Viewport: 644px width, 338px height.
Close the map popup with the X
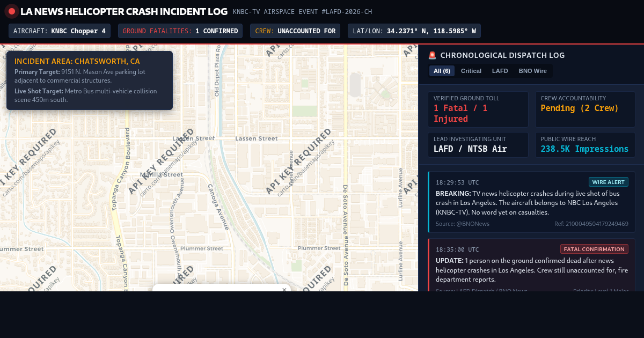point(284,290)
